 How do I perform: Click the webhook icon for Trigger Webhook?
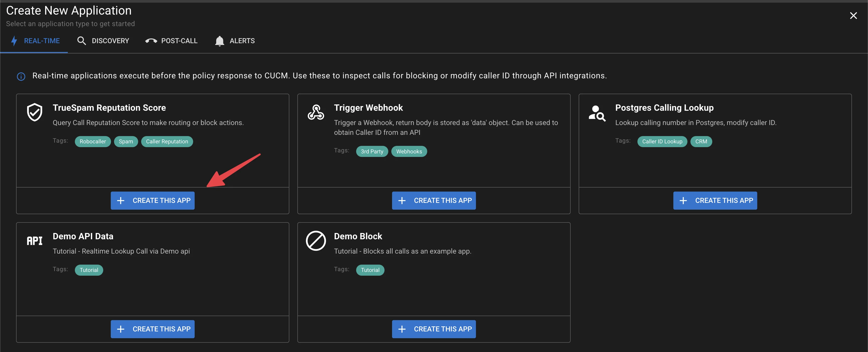pyautogui.click(x=316, y=112)
